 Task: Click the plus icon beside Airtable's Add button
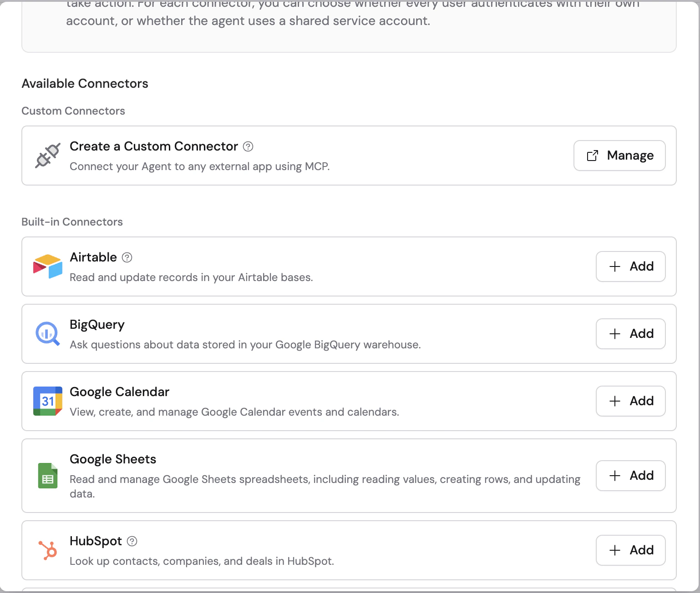tap(614, 266)
